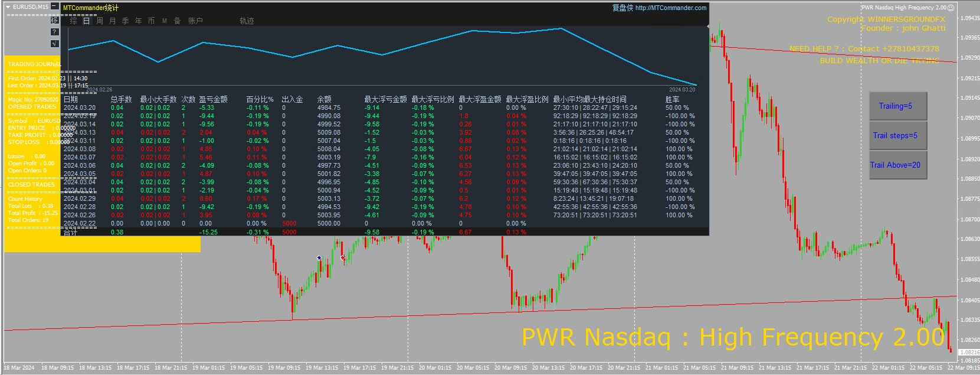Click the 日期 column header
This screenshot has width=980, height=375.
tap(71, 99)
